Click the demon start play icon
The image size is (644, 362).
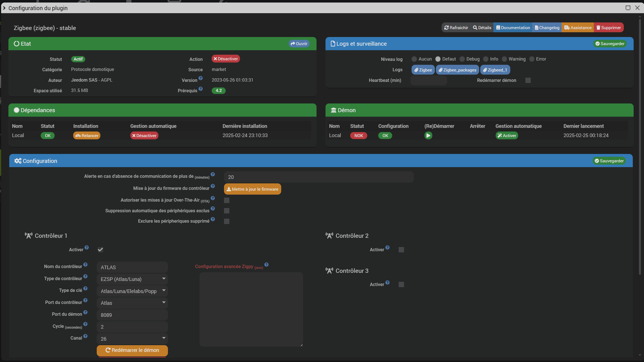(428, 135)
